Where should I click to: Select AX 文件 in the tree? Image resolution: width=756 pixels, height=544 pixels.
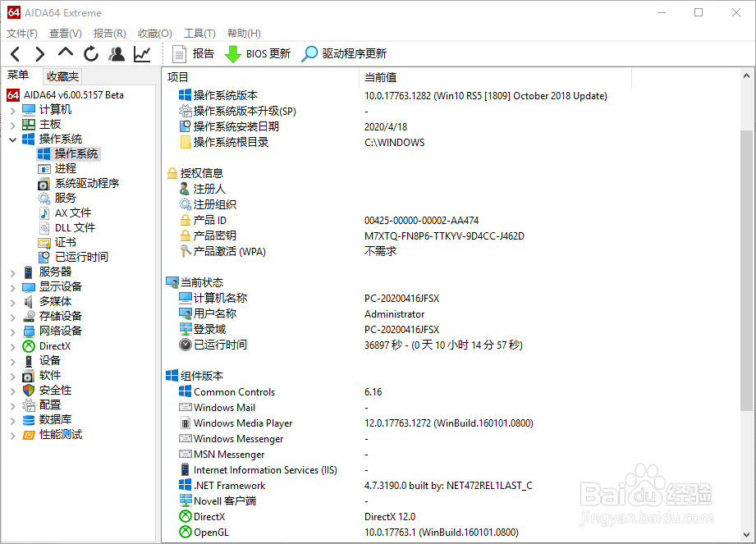click(73, 213)
